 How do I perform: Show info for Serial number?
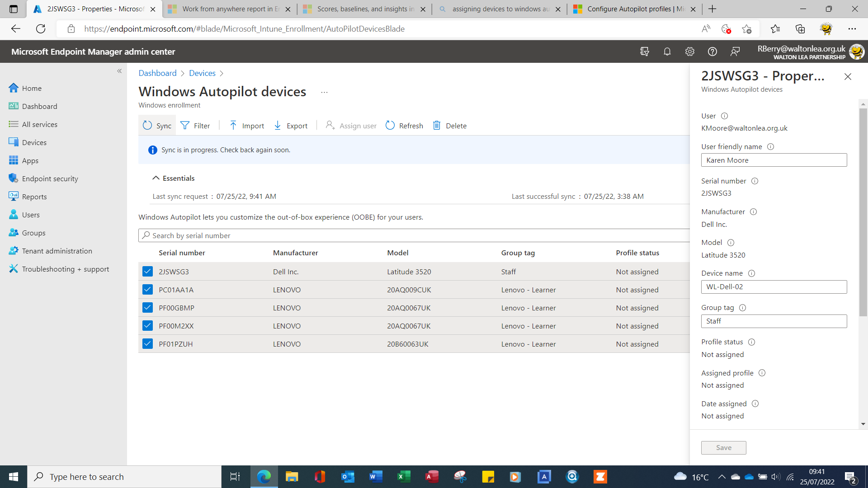pyautogui.click(x=755, y=181)
